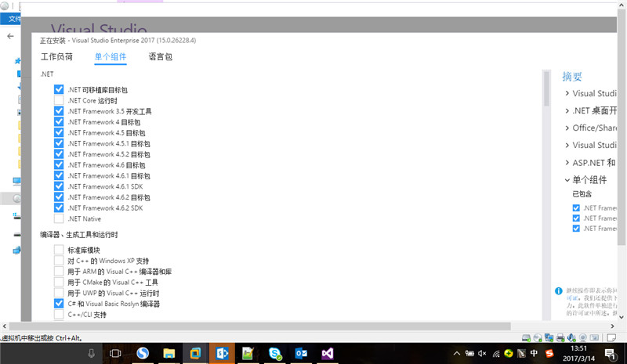Click the horizontal scrollbar's left arrow
Image resolution: width=627 pixels, height=364 pixels.
4,326
